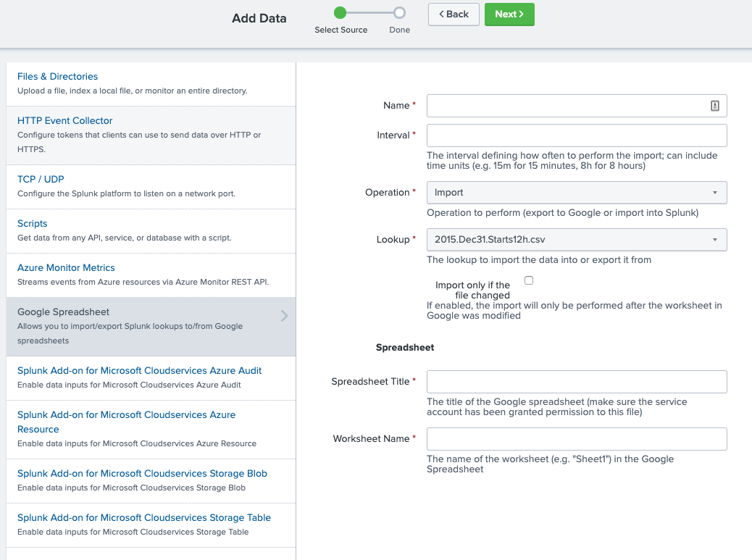The height and width of the screenshot is (560, 752).
Task: Click into the Spreadsheet Title field
Action: tap(577, 382)
